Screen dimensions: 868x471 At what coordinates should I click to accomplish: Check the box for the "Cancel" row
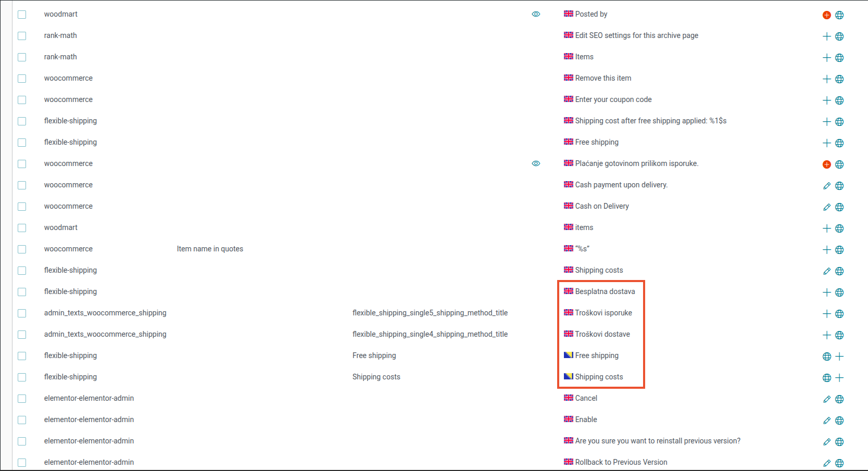point(22,399)
